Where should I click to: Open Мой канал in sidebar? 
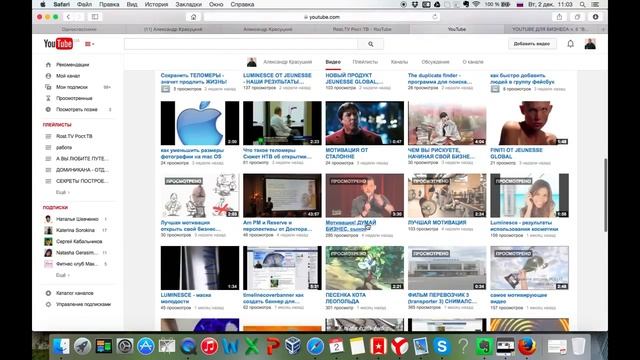pyautogui.click(x=68, y=76)
